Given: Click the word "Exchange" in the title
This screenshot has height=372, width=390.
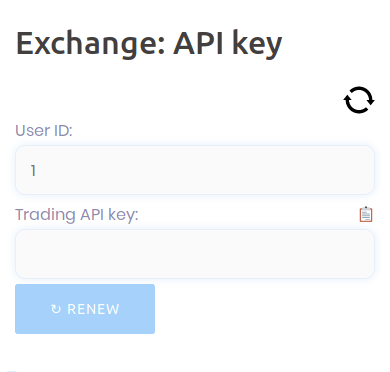Looking at the screenshot, I should point(91,44).
